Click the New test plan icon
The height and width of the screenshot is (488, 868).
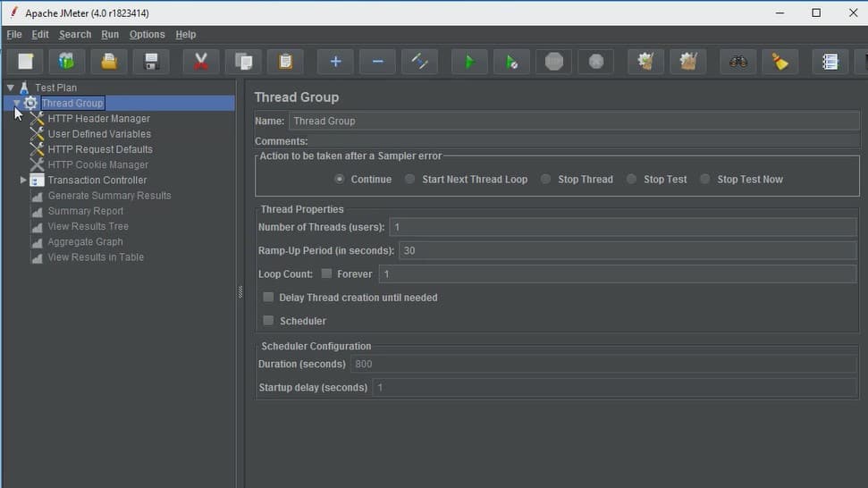click(25, 62)
